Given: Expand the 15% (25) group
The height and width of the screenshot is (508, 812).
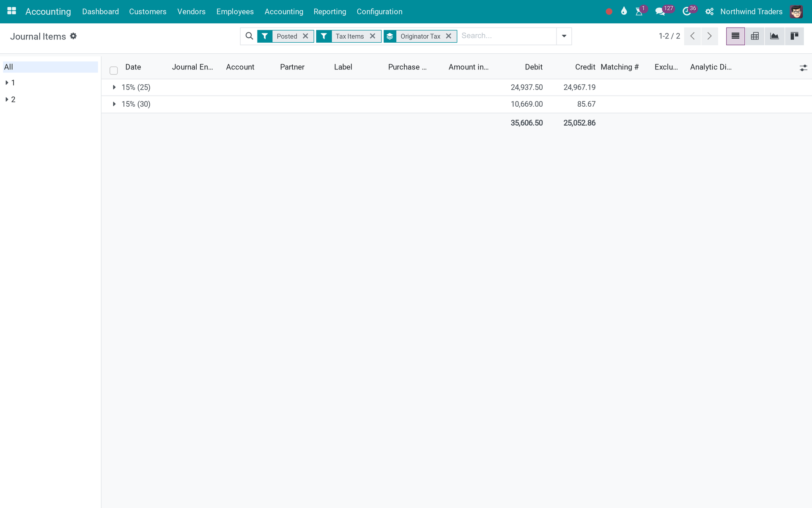Looking at the screenshot, I should pos(114,87).
